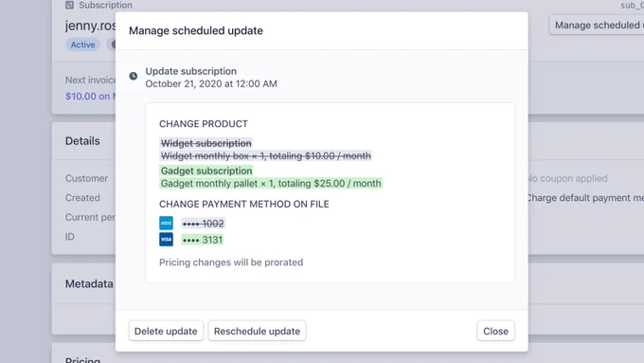The height and width of the screenshot is (363, 644).
Task: Open the Manage scheduled button behind dialog
Action: click(597, 25)
